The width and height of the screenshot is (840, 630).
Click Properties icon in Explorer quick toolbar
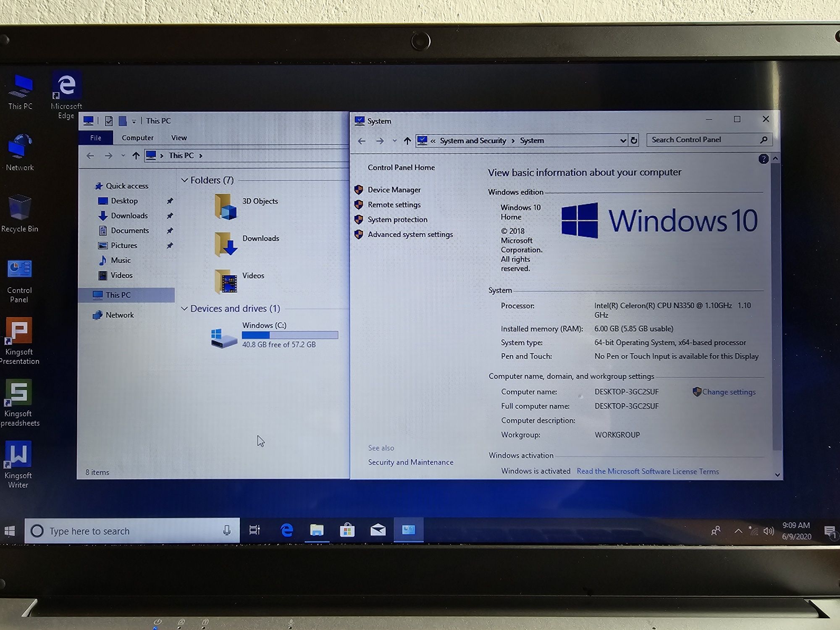tap(109, 121)
